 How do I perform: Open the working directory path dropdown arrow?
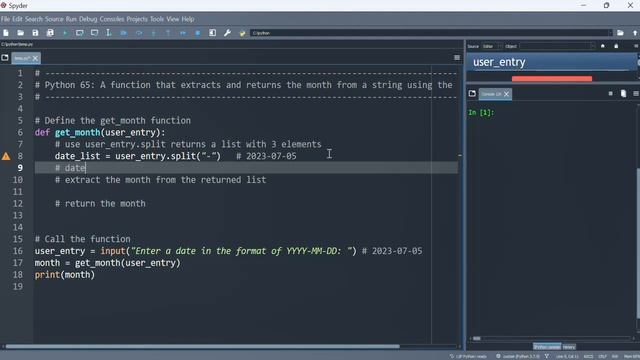coord(611,33)
